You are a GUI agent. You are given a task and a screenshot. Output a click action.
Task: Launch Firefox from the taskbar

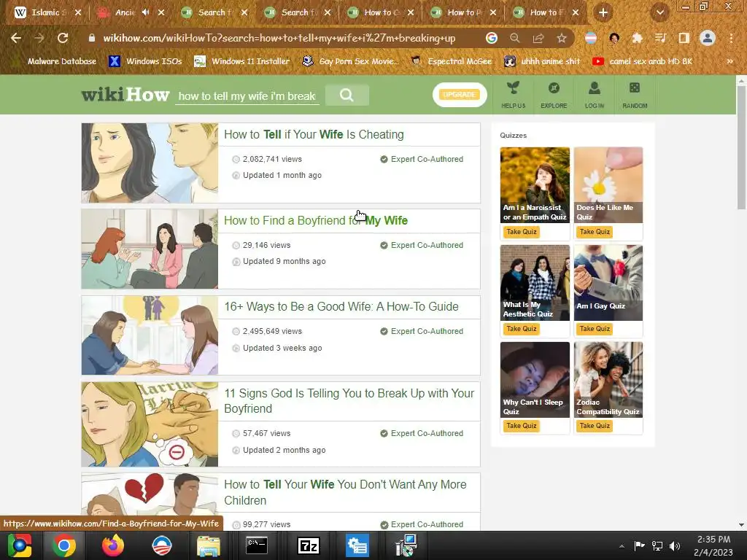[113, 545]
